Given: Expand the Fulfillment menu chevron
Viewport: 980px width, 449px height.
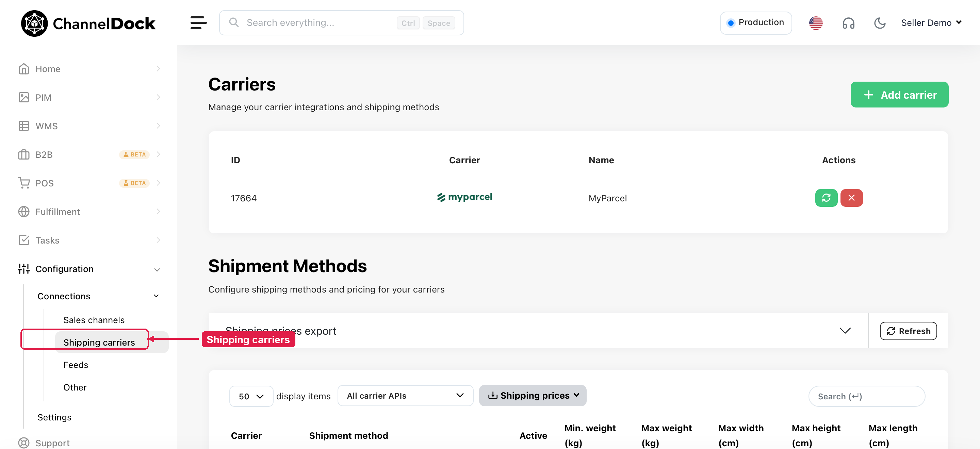Looking at the screenshot, I should point(158,211).
